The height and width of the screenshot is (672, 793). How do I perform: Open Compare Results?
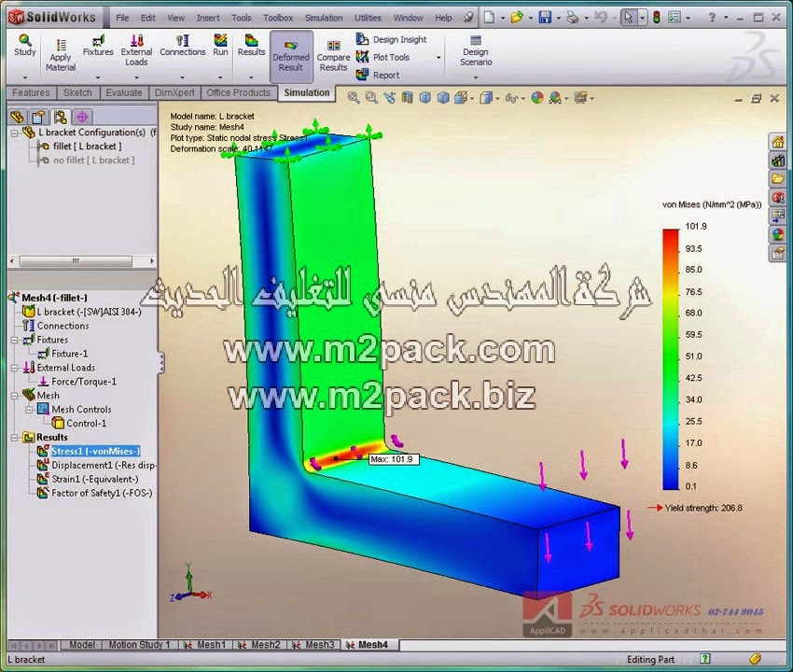tap(333, 56)
